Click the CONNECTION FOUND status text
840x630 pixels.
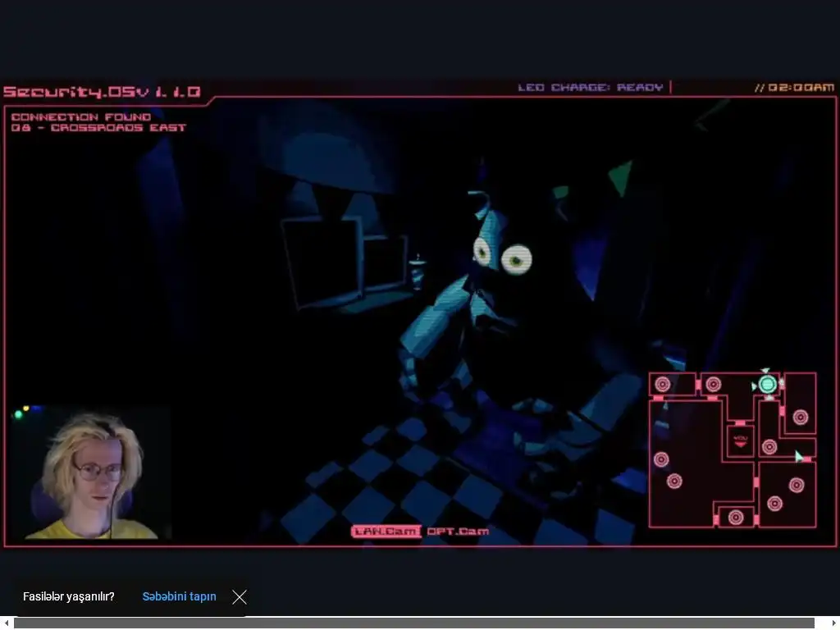point(81,116)
